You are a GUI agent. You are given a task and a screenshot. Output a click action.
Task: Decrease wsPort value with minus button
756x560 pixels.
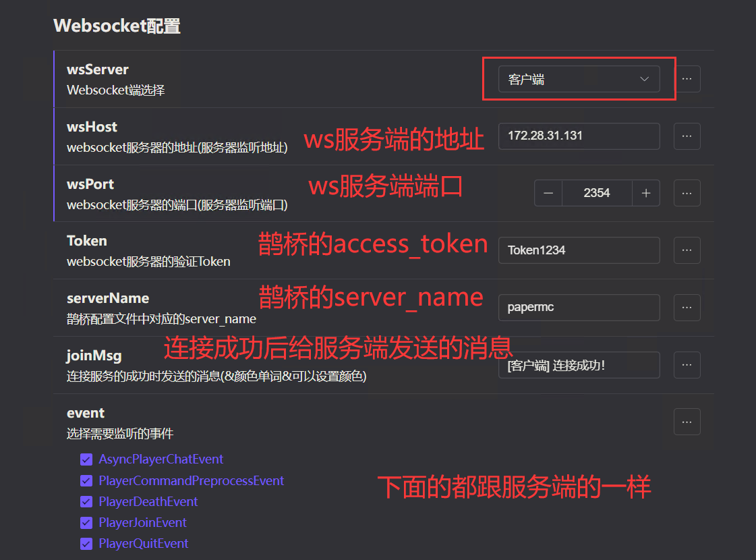pyautogui.click(x=548, y=193)
